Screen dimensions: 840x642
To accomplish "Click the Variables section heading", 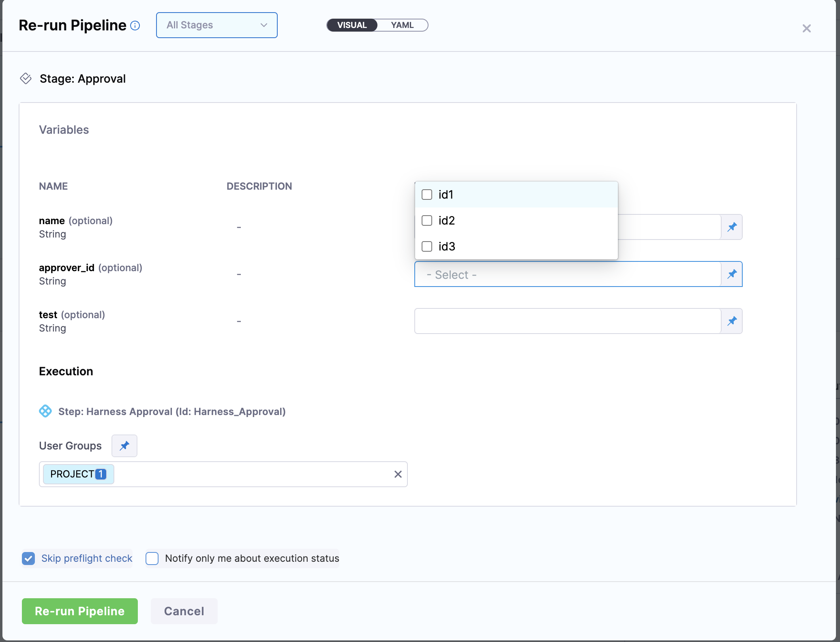I will point(64,130).
